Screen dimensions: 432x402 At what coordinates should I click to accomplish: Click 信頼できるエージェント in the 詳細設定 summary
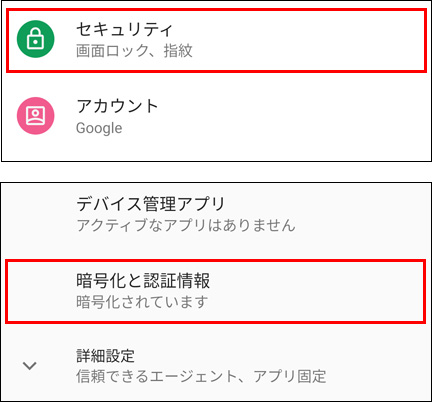156,377
